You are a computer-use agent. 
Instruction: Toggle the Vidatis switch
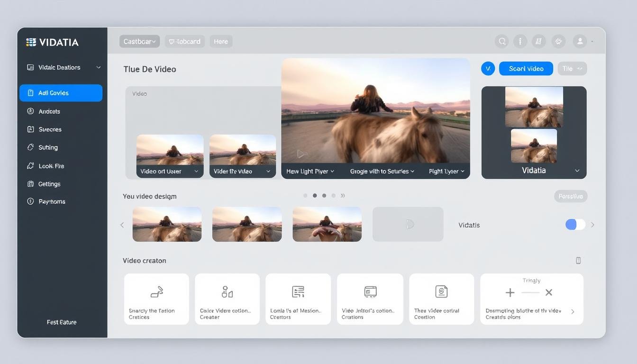point(575,225)
